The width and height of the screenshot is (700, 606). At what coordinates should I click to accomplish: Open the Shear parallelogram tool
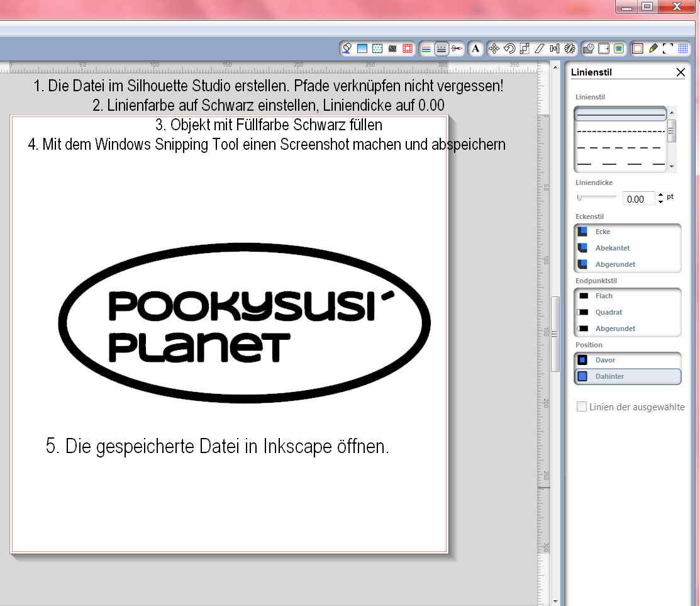point(540,48)
